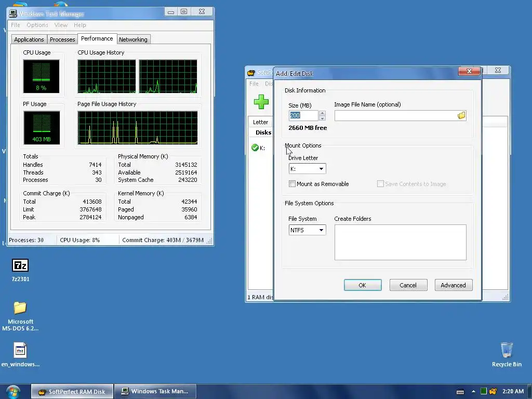Click the Advanced button

tap(453, 285)
